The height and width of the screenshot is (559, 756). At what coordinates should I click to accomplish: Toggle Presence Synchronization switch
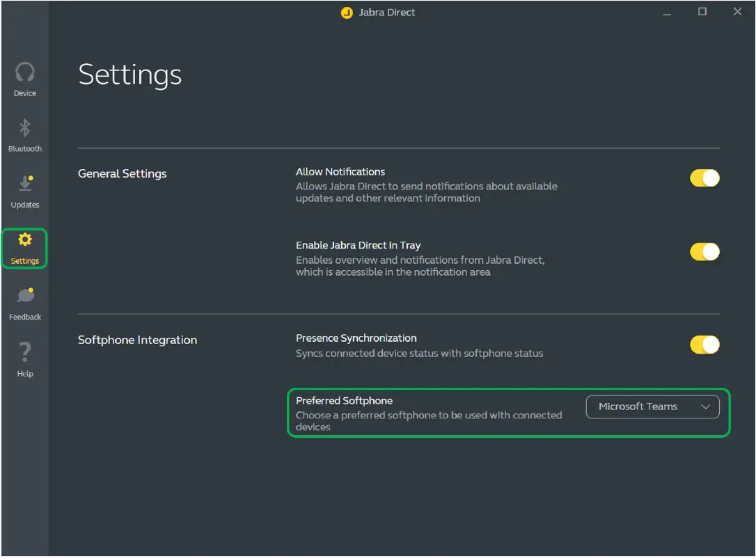point(704,345)
